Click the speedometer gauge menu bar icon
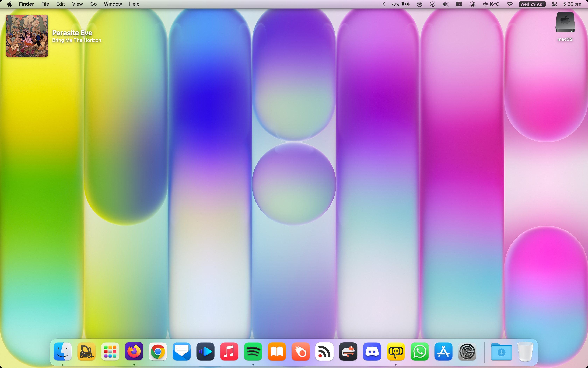This screenshot has height=368, width=588. click(419, 4)
